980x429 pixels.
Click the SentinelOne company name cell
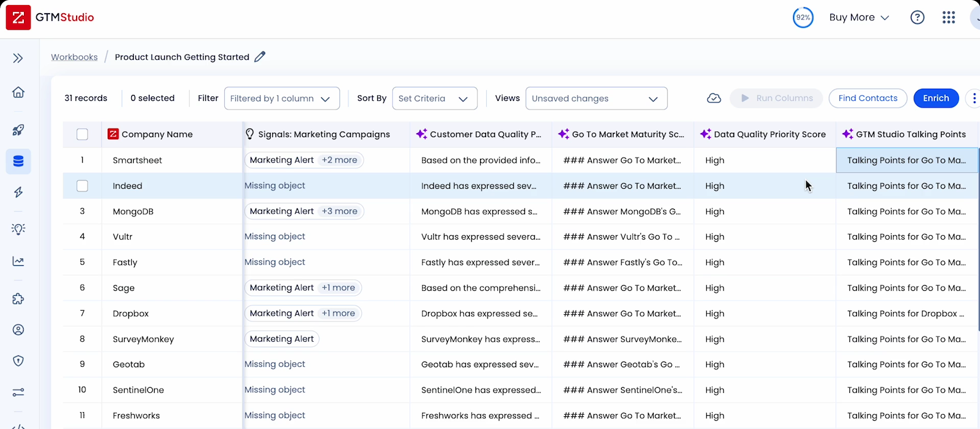click(x=172, y=390)
